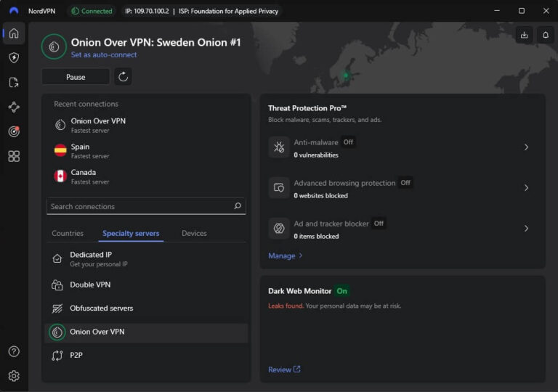Click the download updates icon
Viewport: 558px width, 392px height.
tap(524, 35)
